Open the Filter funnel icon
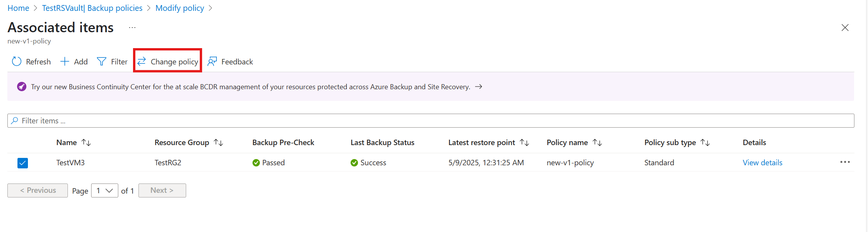 pyautogui.click(x=102, y=62)
